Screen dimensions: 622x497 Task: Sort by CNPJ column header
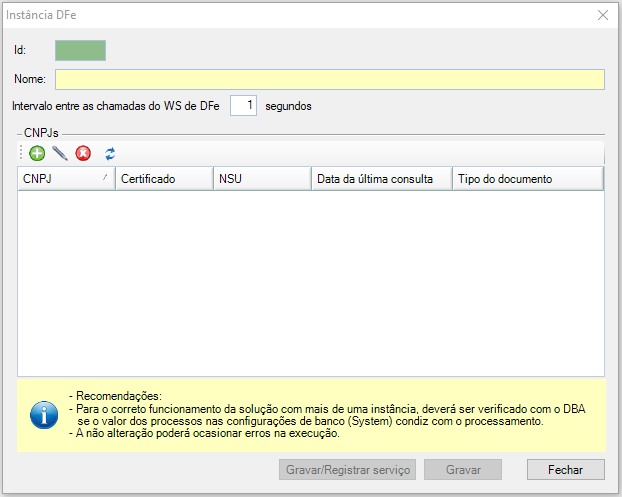click(x=66, y=179)
